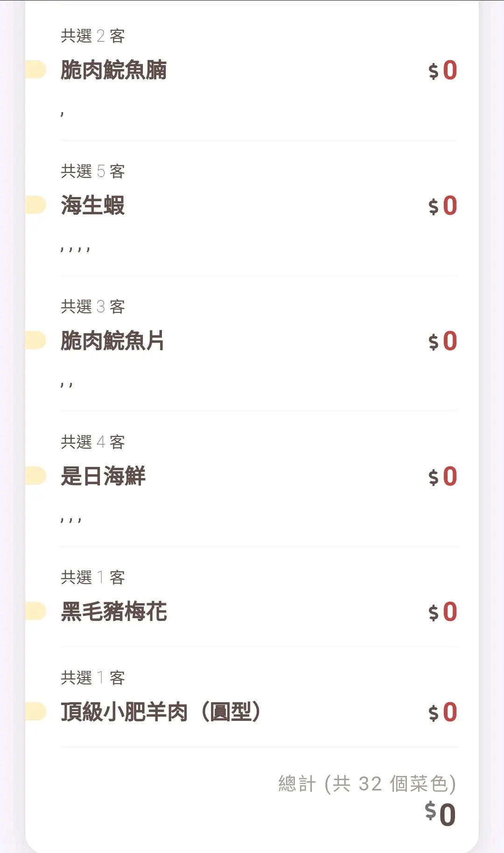Viewport: 504px width, 853px height.
Task: Tap the yellow tag next to 是日海鮮
Action: click(x=36, y=476)
